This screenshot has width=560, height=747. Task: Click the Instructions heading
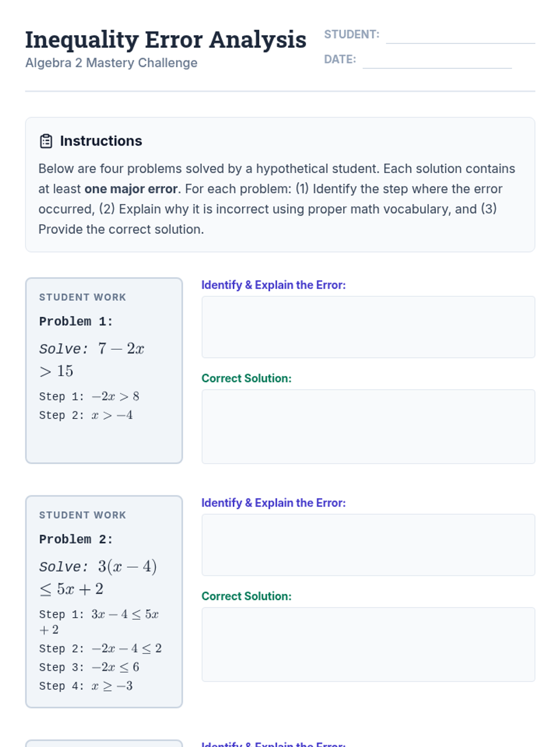click(x=101, y=141)
